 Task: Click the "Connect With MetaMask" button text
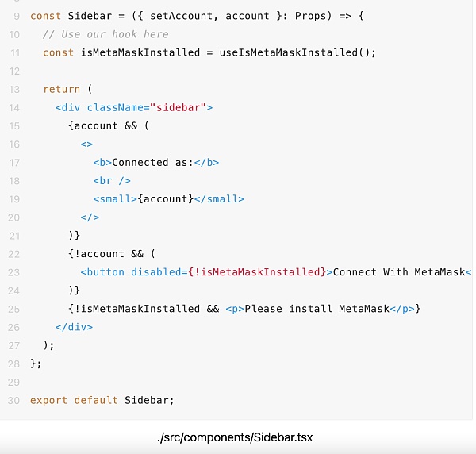398,272
